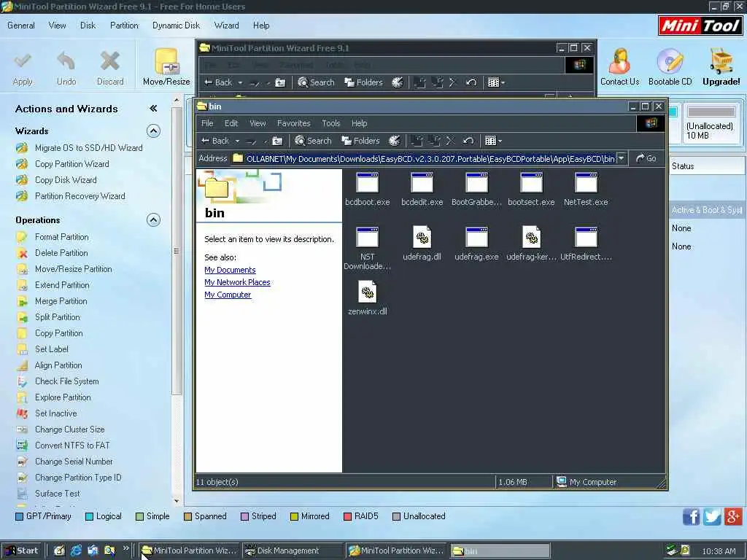Click the Unallocated 10 MB partition block
This screenshot has width=747, height=560.
(711, 123)
